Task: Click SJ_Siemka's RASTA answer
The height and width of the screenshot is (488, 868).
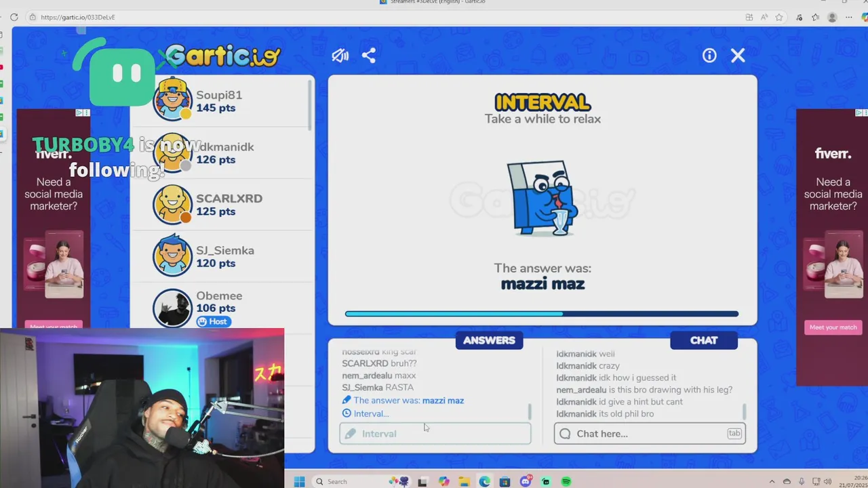Action: click(378, 388)
